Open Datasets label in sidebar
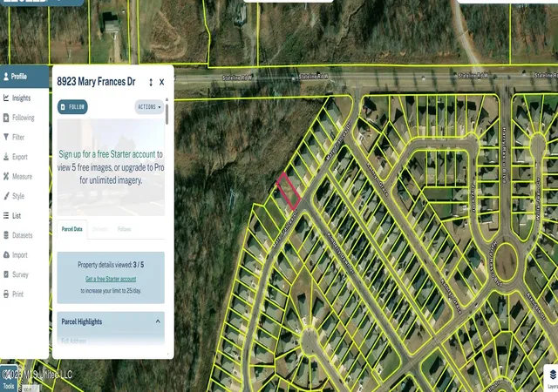The image size is (558, 392). [22, 235]
